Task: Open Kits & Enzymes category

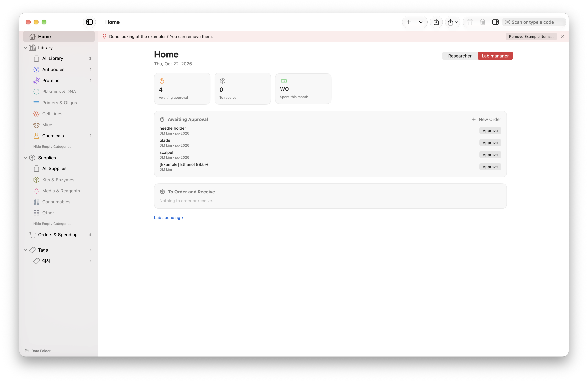Action: tap(59, 180)
